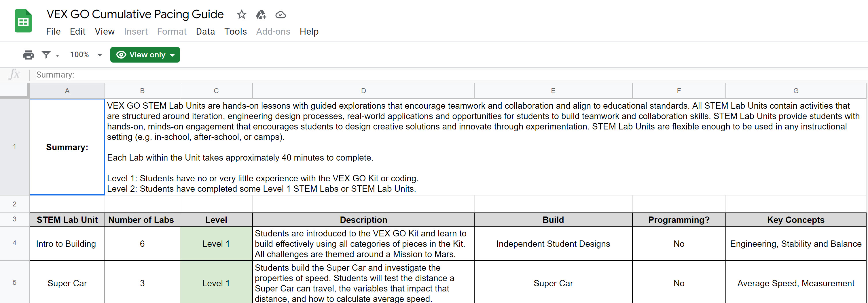Viewport: 868px width, 303px height.
Task: Open the File menu
Action: click(53, 31)
